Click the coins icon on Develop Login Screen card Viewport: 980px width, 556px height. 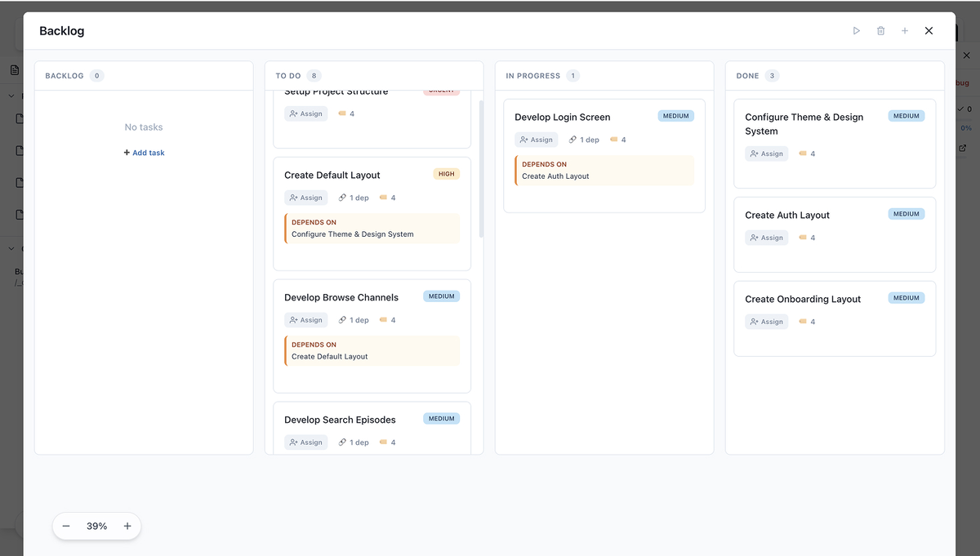(612, 139)
